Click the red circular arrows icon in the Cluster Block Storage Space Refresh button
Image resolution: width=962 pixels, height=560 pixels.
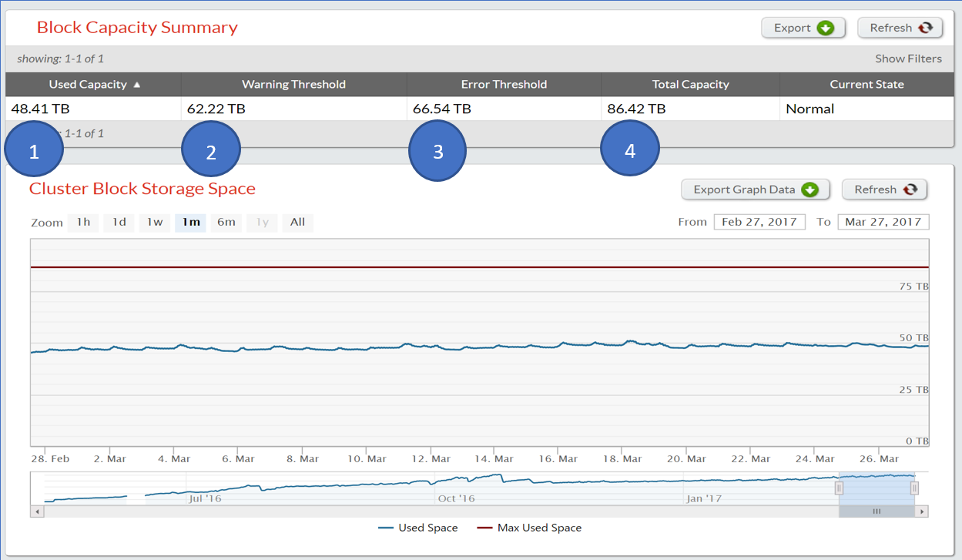(910, 189)
